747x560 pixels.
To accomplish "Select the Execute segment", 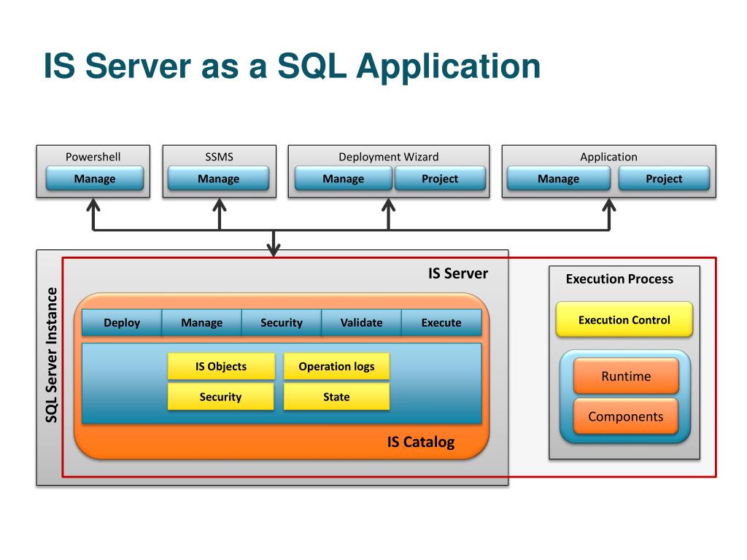I will (441, 322).
